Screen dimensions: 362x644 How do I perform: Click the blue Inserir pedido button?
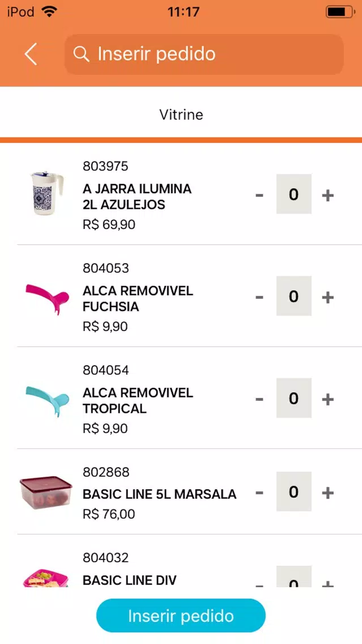181,615
